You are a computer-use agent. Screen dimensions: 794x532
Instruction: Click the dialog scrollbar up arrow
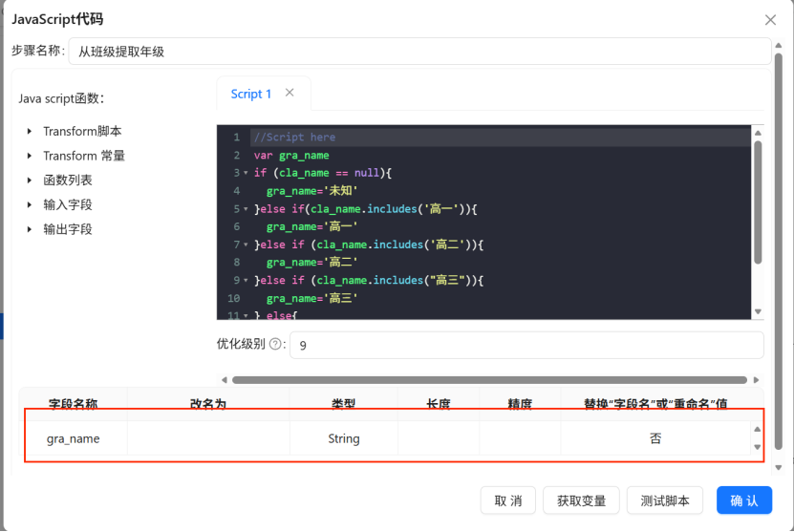pos(779,46)
